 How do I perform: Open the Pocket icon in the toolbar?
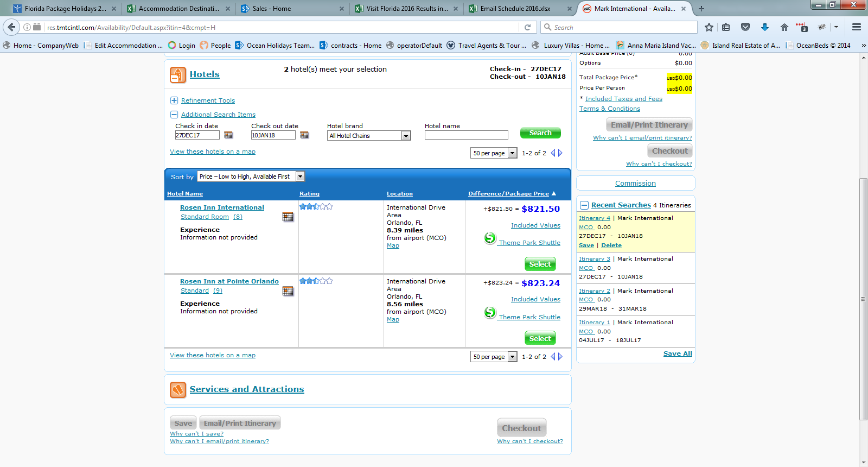click(745, 27)
